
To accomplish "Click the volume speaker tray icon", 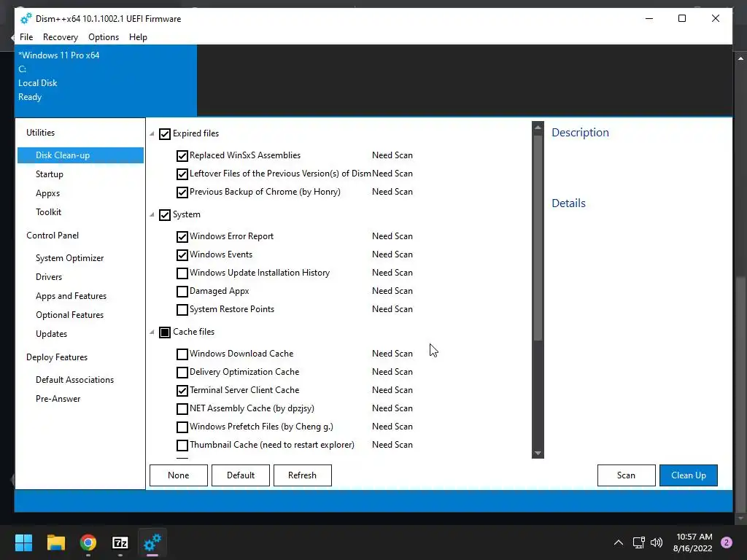I will (657, 542).
